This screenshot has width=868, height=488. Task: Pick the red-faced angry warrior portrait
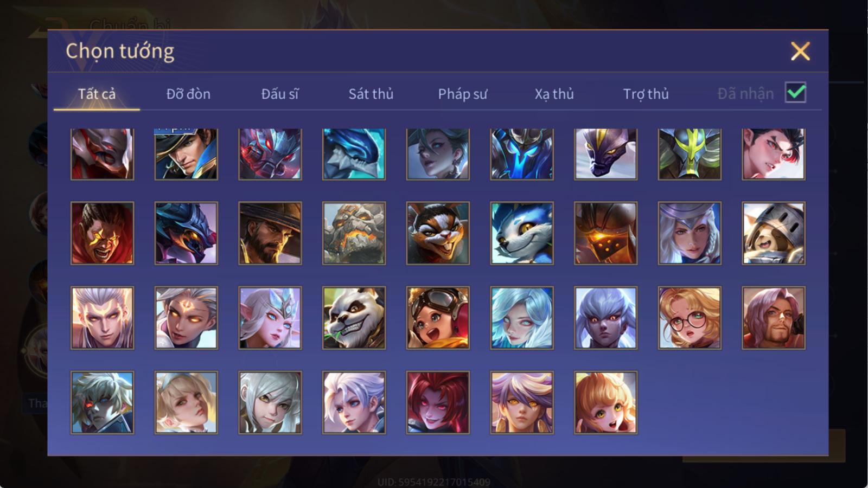tap(102, 233)
